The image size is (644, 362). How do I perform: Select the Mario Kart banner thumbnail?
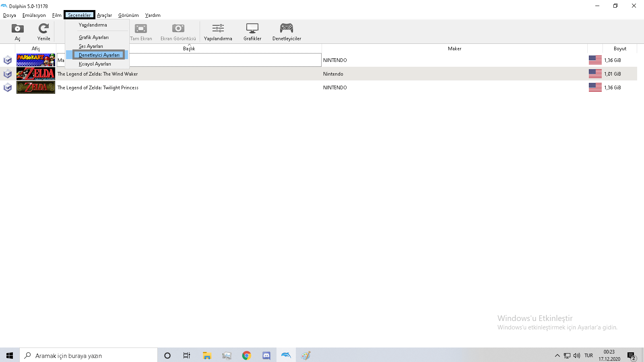[x=36, y=60]
